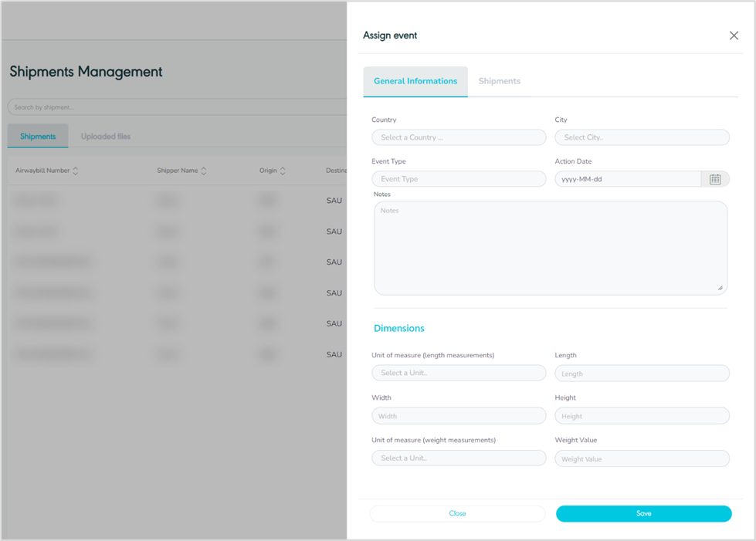Click the Weight Value input field

pos(642,458)
